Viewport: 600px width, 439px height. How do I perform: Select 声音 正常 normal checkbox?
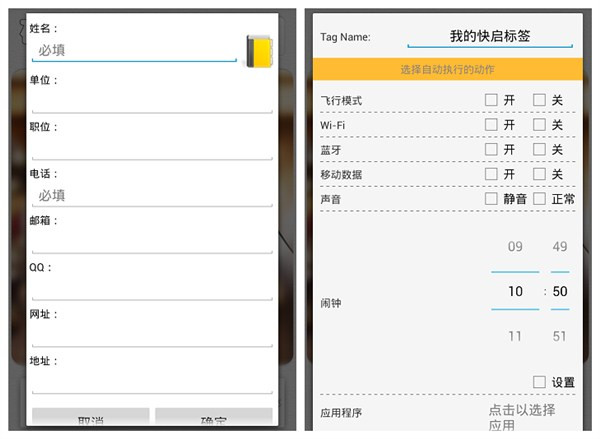click(539, 199)
